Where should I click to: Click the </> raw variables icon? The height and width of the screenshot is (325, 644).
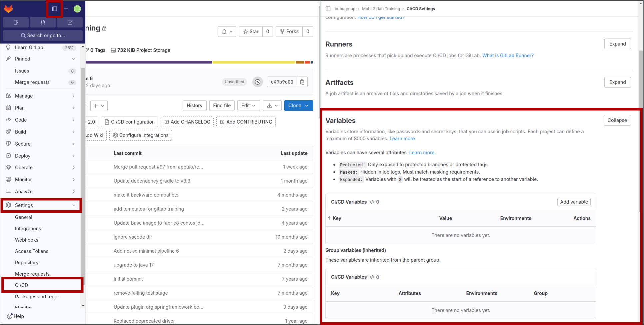click(372, 202)
